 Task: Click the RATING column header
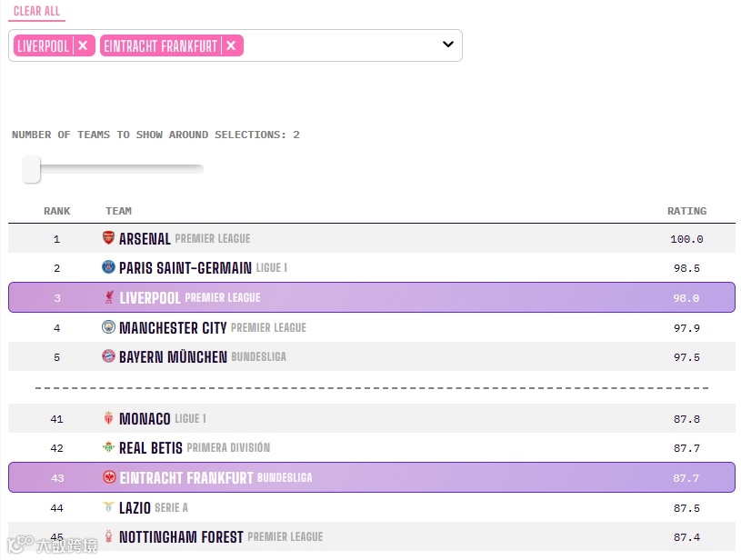[686, 211]
